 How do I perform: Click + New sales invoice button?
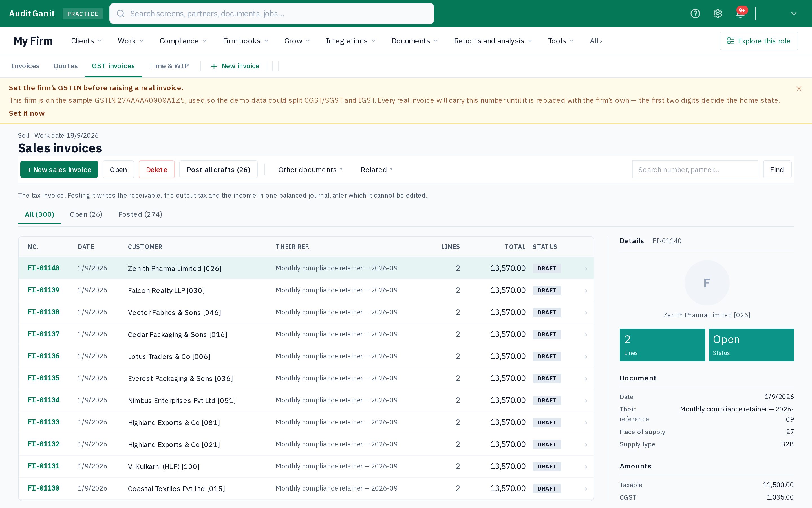[x=59, y=169]
